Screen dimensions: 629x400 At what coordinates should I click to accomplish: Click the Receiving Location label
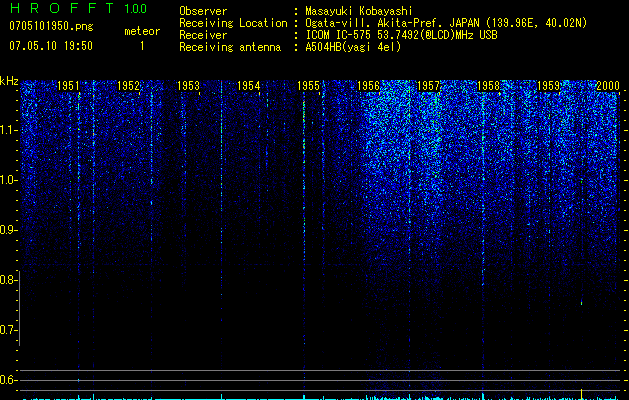tap(233, 23)
